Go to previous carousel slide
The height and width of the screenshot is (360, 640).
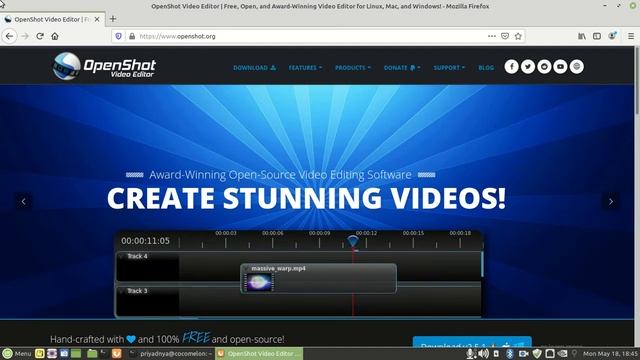click(x=24, y=201)
